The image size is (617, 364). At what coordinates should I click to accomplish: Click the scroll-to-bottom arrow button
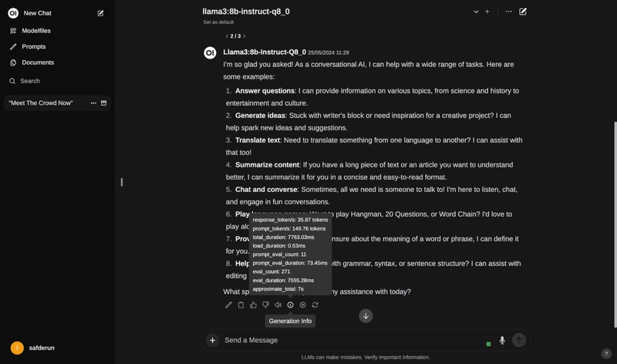click(x=366, y=315)
